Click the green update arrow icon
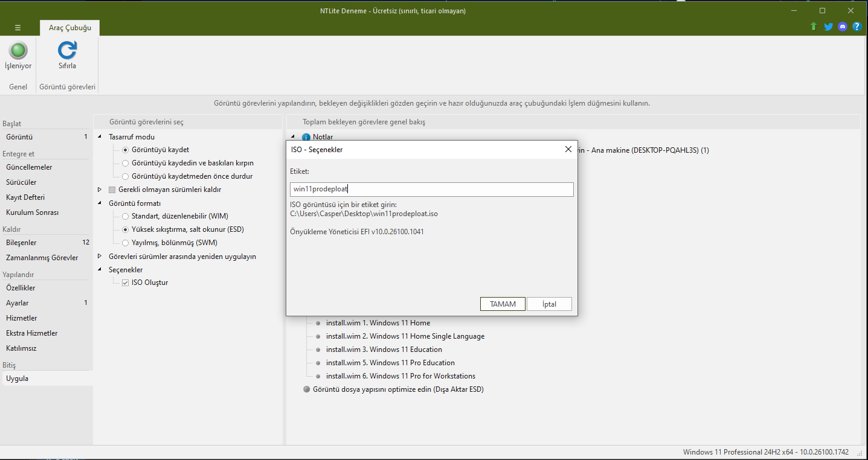Image resolution: width=868 pixels, height=460 pixels. point(814,27)
